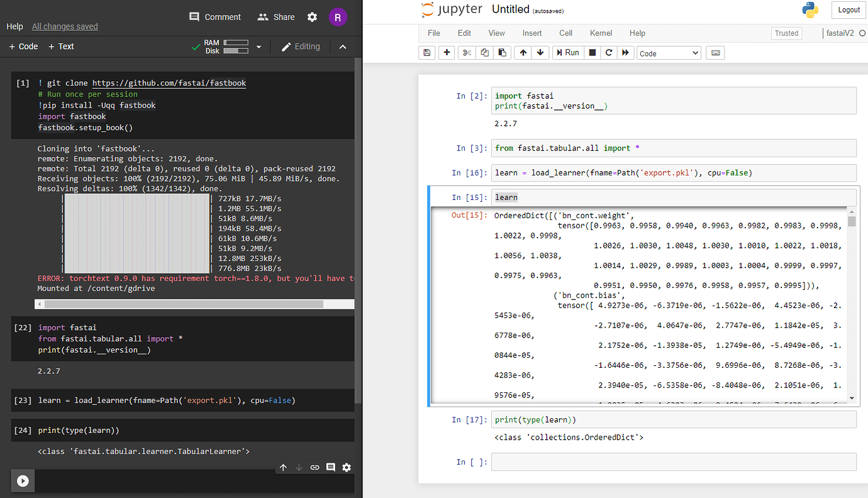Add a comment to the Colab cell
The image size is (868, 498).
330,467
